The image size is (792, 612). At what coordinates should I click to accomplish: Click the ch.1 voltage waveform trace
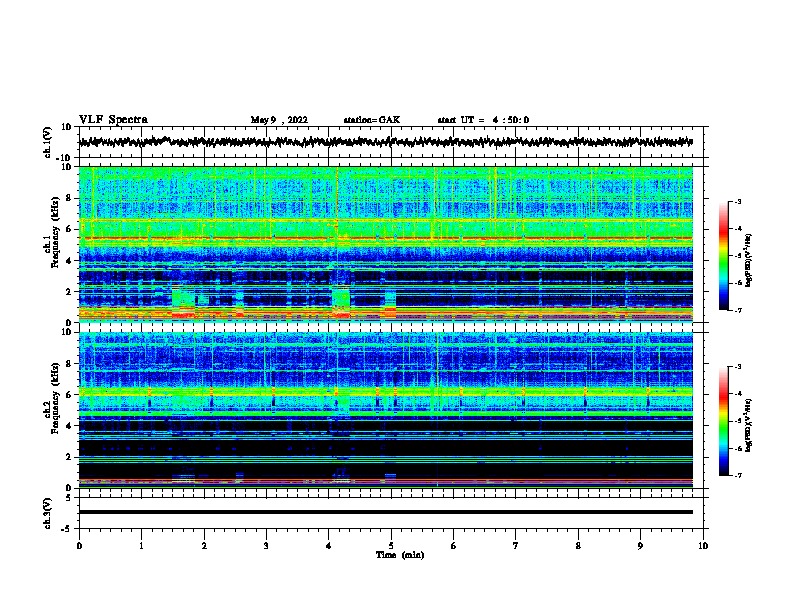[x=385, y=142]
